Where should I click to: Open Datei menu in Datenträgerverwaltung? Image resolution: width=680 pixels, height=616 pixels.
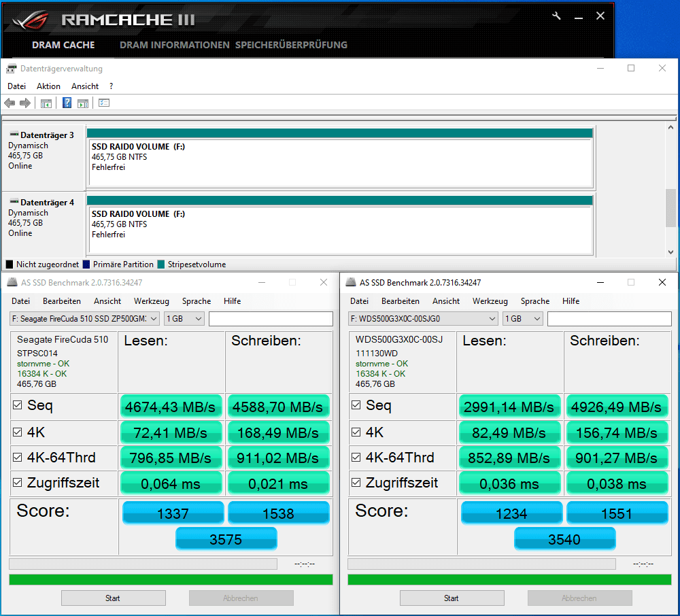pos(16,86)
